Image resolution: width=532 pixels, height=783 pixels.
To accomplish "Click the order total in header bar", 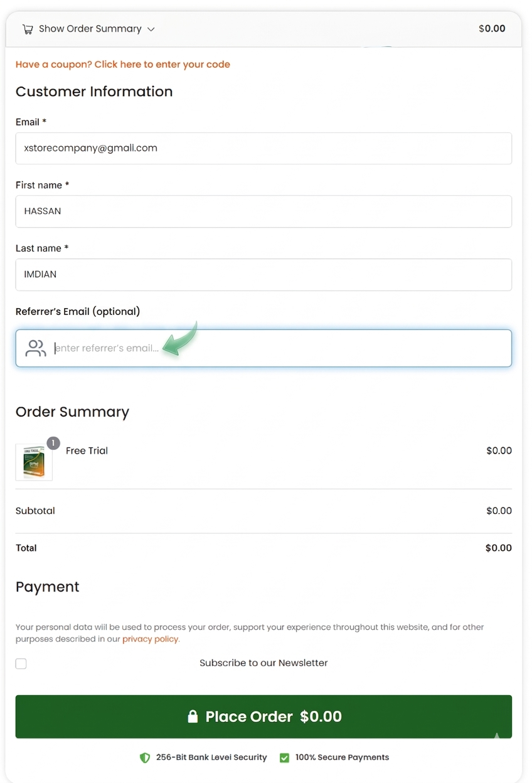I will point(491,29).
